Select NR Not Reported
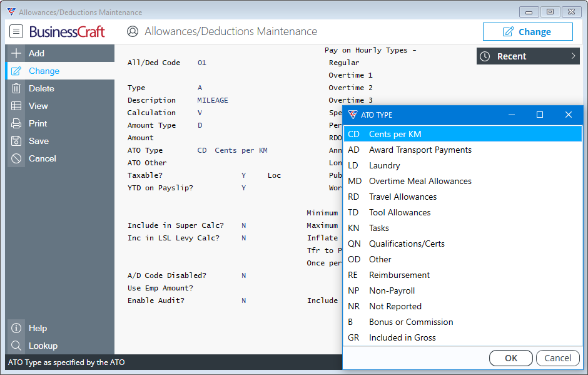The image size is (588, 375). click(x=463, y=306)
